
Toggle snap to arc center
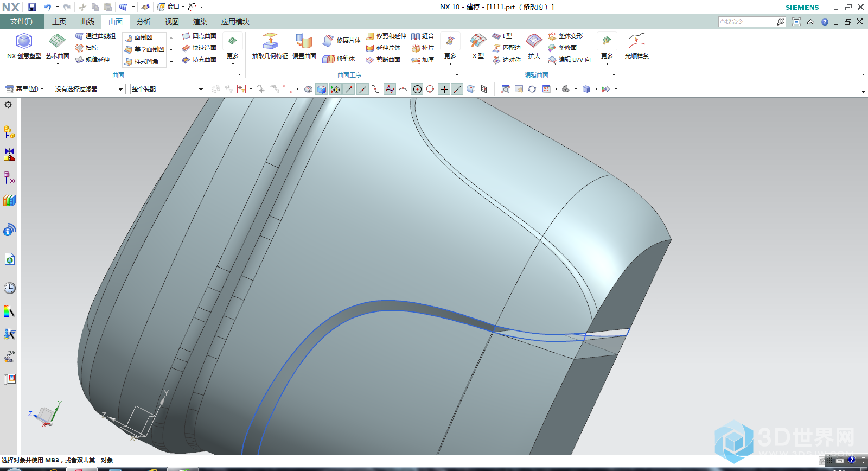[417, 89]
